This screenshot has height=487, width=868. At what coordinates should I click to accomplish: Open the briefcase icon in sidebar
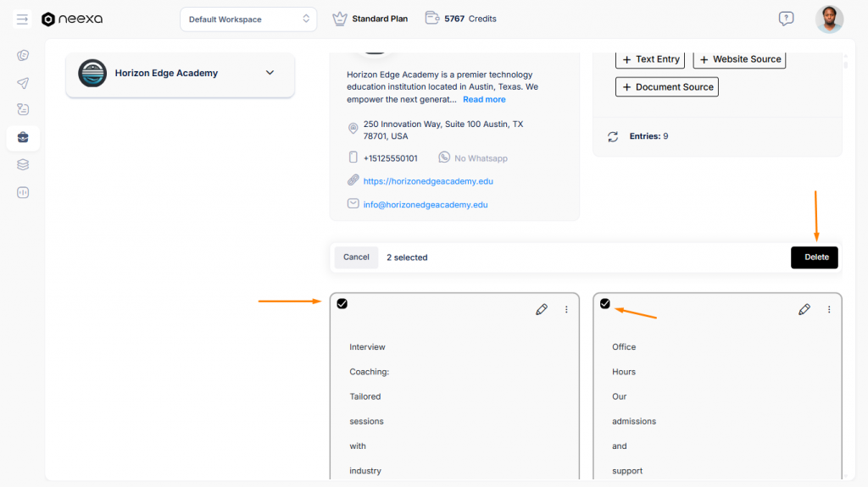point(23,138)
